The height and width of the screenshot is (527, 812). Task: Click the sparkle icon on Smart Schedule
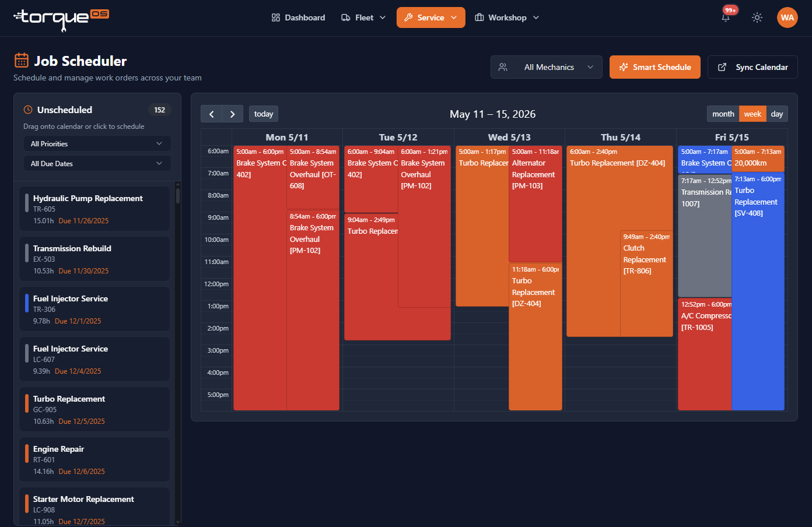(624, 67)
